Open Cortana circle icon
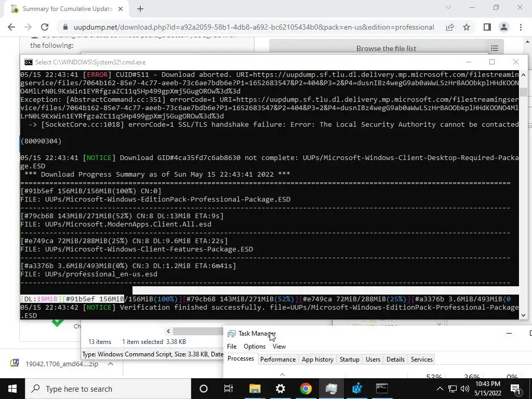The image size is (532, 399). (x=204, y=389)
